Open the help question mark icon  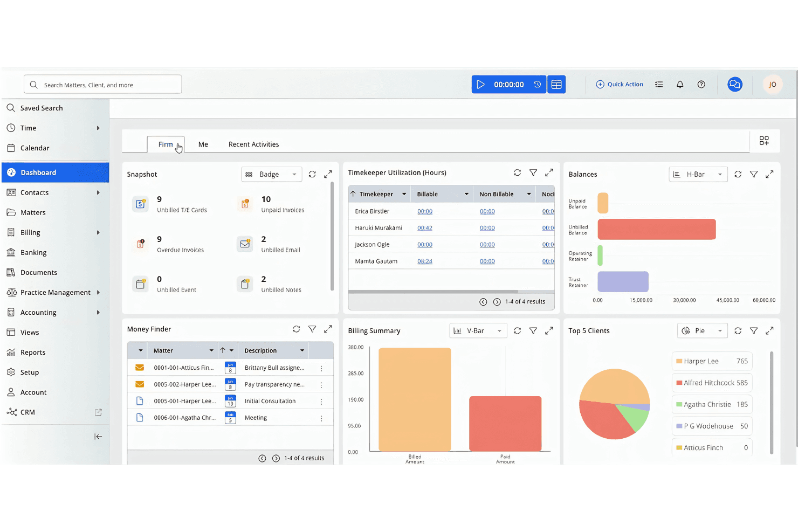[x=701, y=85]
